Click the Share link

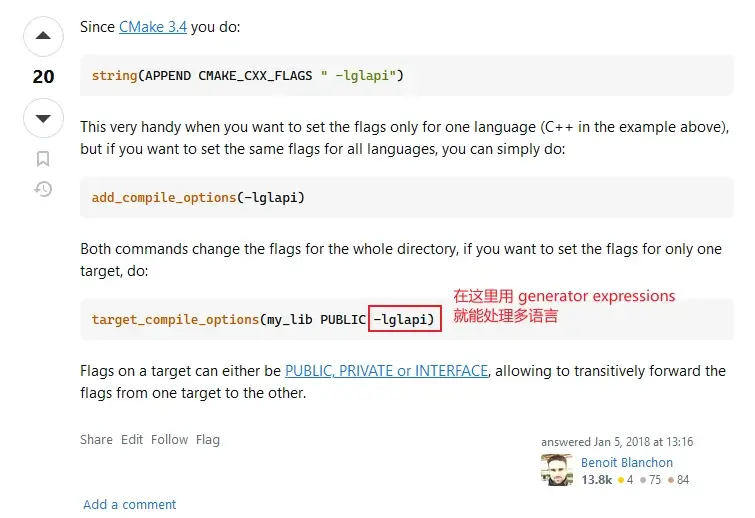[x=96, y=440]
